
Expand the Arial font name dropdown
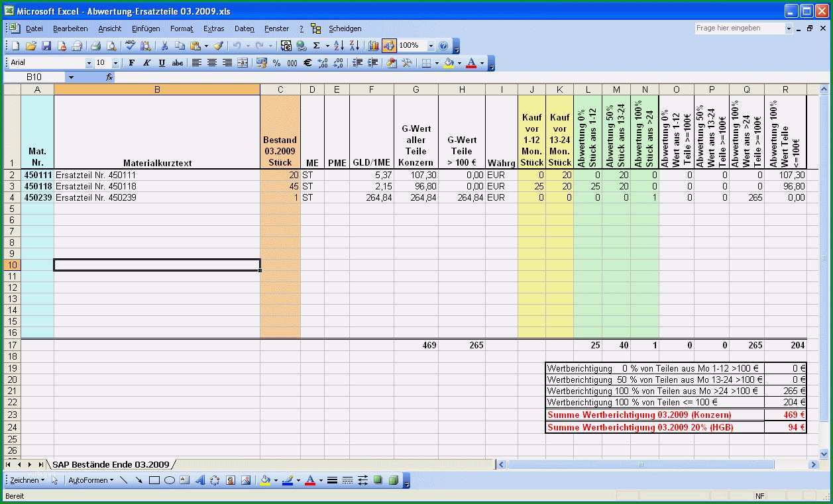point(89,63)
